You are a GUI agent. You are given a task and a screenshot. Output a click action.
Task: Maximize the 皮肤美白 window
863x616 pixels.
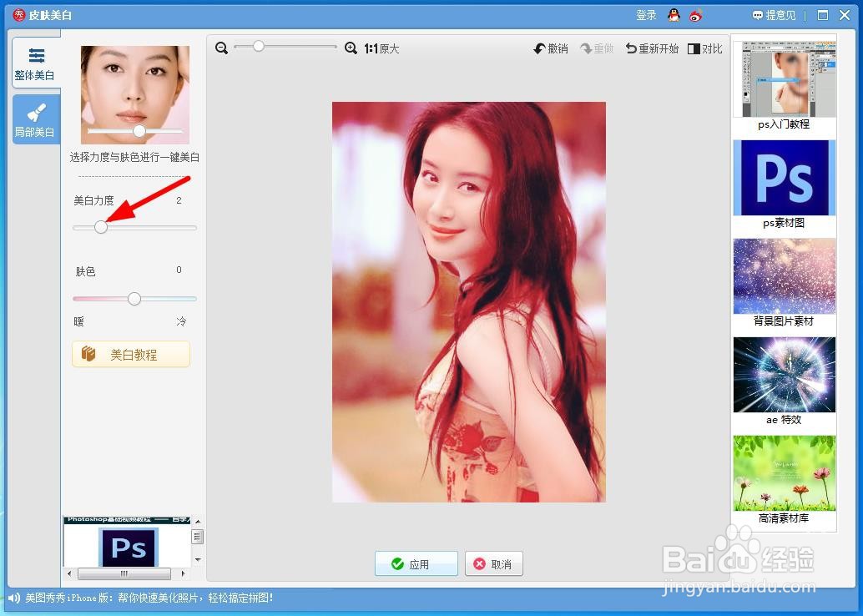[x=823, y=15]
